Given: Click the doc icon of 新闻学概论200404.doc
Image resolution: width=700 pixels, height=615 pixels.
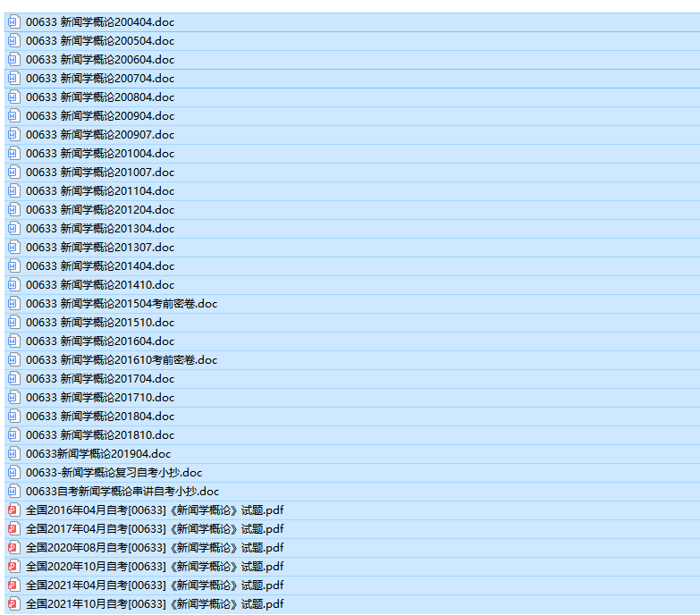Looking at the screenshot, I should (x=13, y=21).
